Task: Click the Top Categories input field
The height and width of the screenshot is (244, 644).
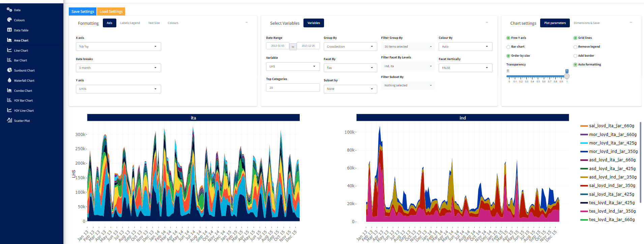Action: tap(293, 88)
